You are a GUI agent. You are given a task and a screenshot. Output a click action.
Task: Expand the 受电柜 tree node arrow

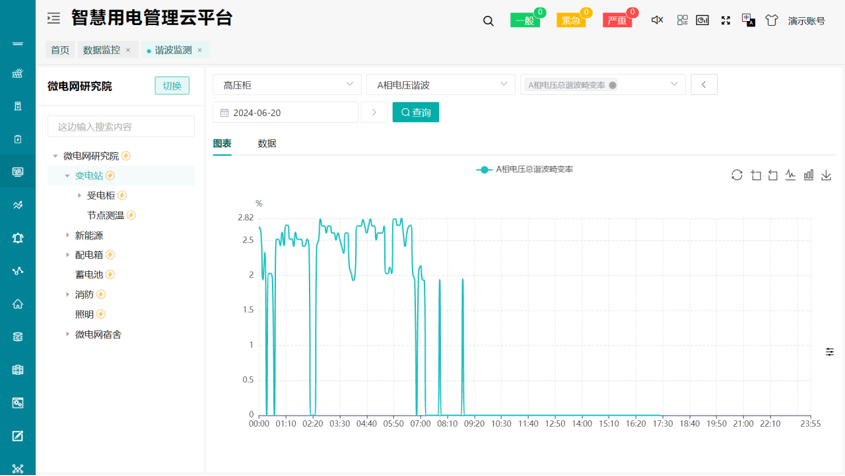point(79,196)
